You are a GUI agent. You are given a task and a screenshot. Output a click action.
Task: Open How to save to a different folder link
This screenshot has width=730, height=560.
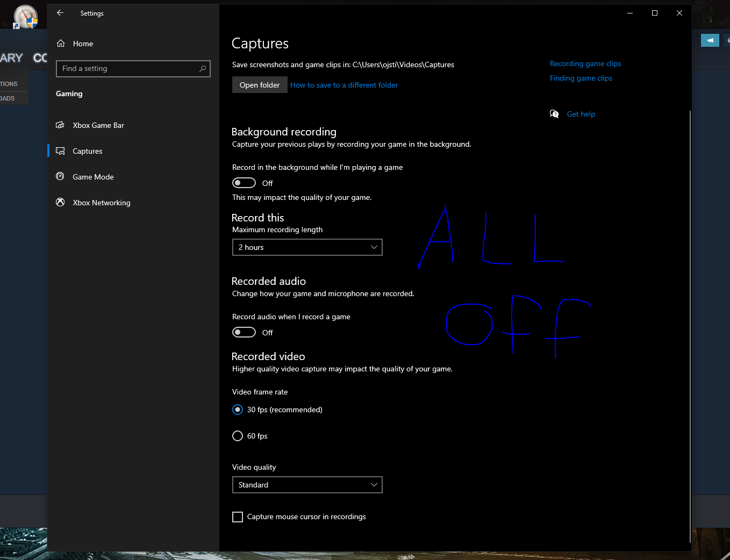(x=344, y=85)
